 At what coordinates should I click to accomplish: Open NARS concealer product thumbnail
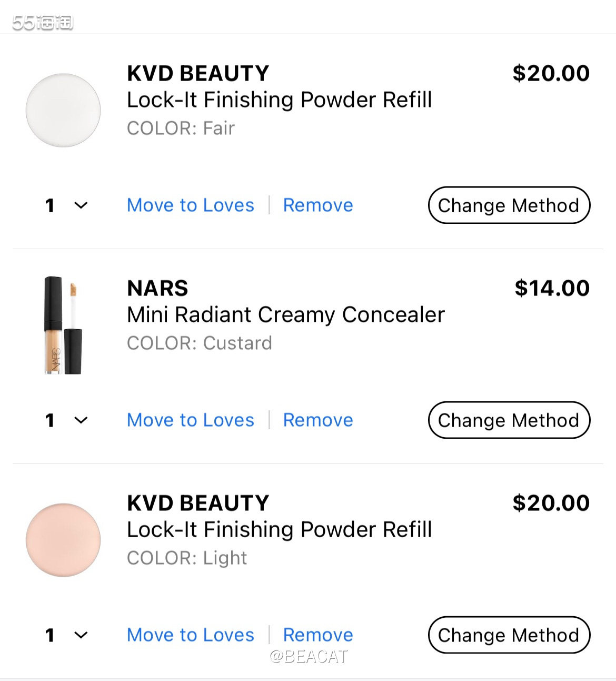(x=63, y=325)
